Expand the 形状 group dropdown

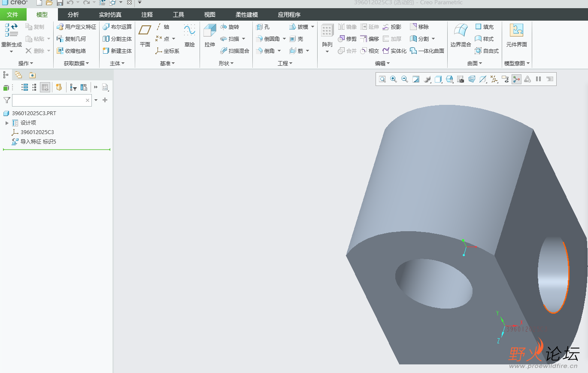pos(226,63)
